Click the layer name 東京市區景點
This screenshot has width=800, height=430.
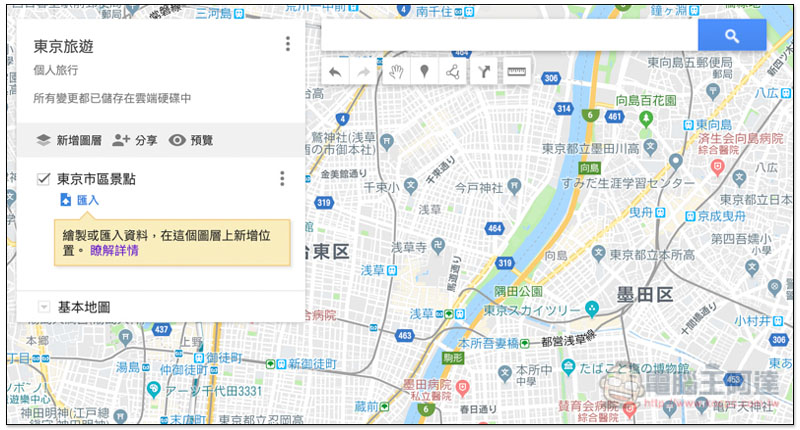pyautogui.click(x=96, y=179)
